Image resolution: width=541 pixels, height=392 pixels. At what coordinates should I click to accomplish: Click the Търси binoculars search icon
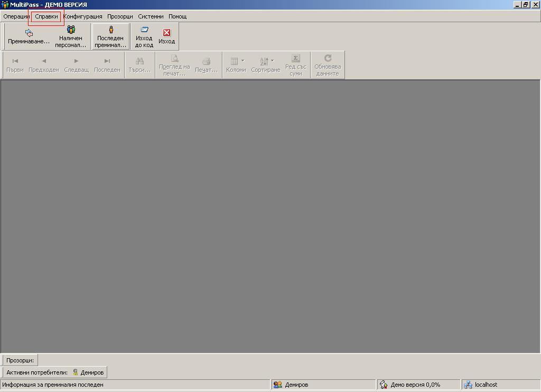coord(140,61)
